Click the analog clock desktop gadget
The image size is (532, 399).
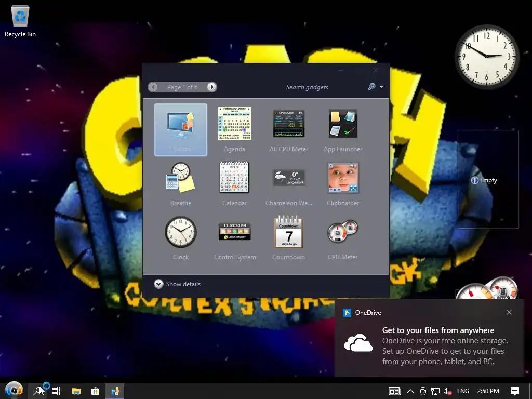click(486, 56)
